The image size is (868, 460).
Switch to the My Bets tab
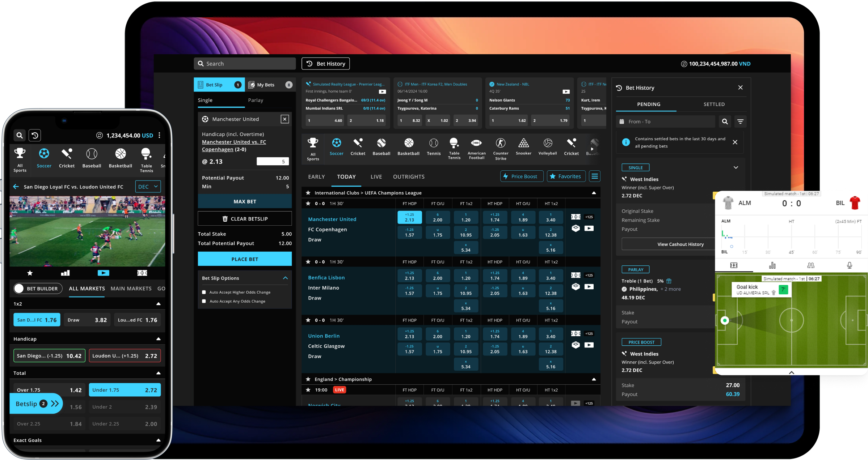(x=270, y=85)
